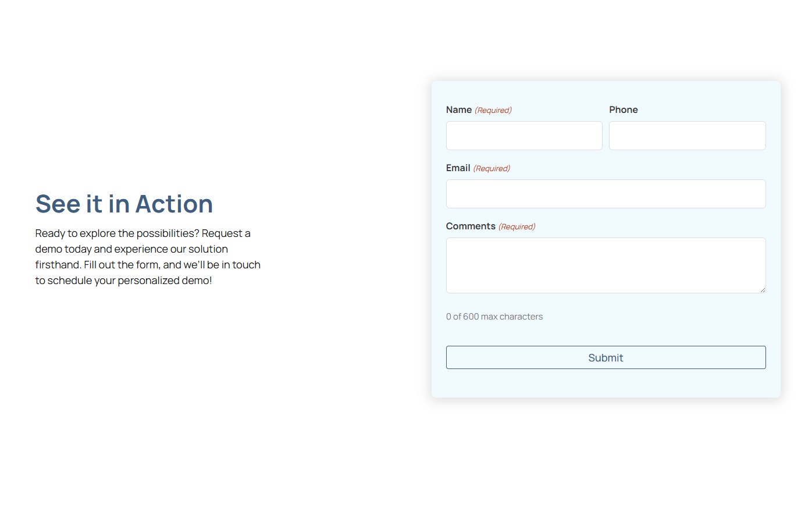Screen dimensions: 812x507
Task: Click the "Ready to explore the possibilities?" text
Action: (117, 233)
